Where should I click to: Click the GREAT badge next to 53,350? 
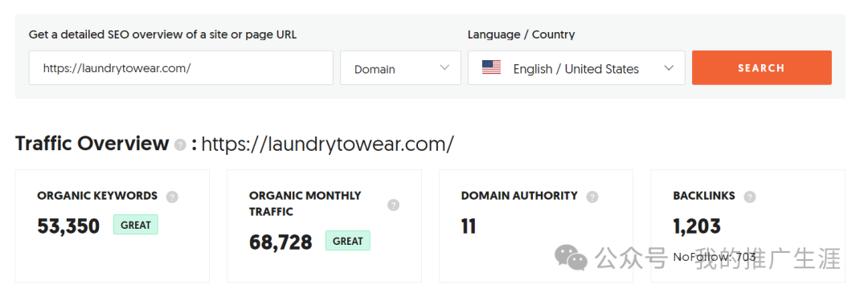coord(136,225)
